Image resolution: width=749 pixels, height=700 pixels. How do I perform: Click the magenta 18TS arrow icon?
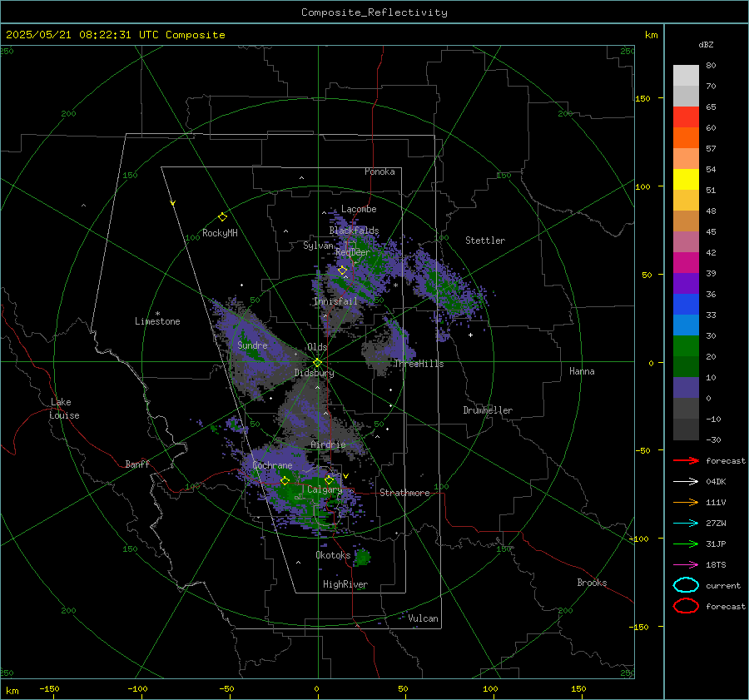point(686,565)
